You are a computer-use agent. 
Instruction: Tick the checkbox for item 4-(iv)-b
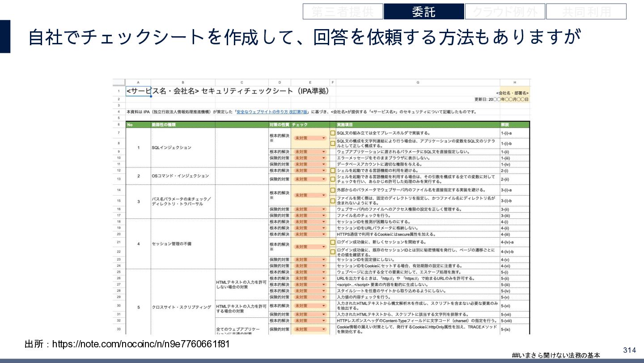(x=333, y=252)
